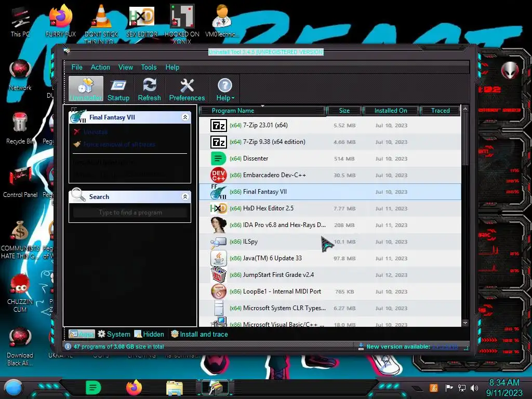Switch to the Apps tab

(82, 334)
